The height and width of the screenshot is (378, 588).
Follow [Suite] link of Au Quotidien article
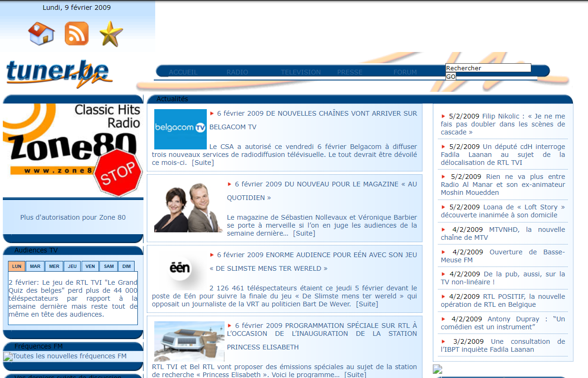click(x=304, y=233)
